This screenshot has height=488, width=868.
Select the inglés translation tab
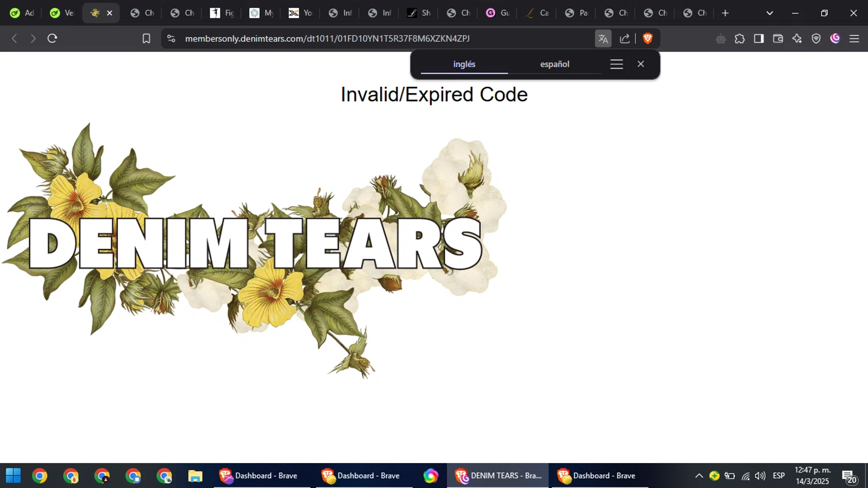[464, 64]
